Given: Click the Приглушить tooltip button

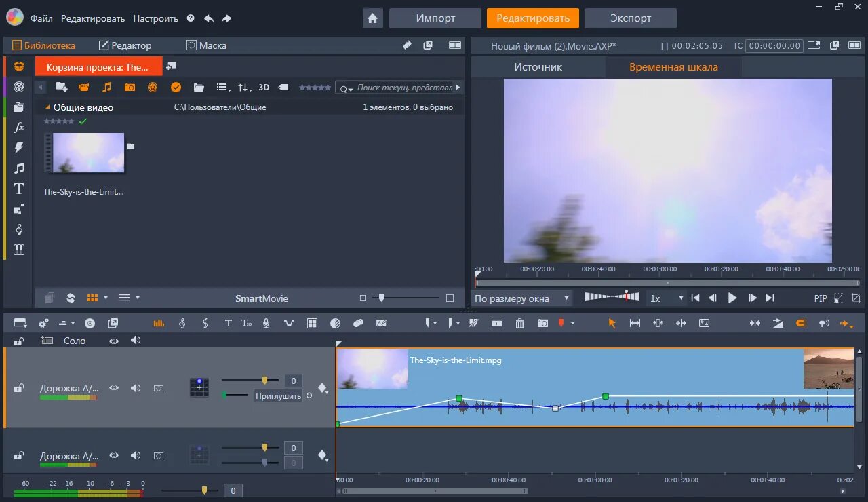Looking at the screenshot, I should [x=278, y=396].
